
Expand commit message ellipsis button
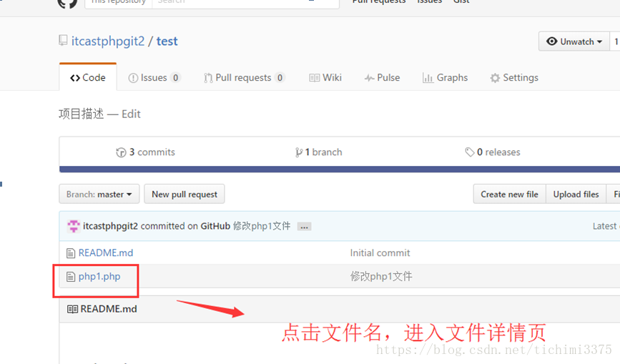pyautogui.click(x=304, y=227)
